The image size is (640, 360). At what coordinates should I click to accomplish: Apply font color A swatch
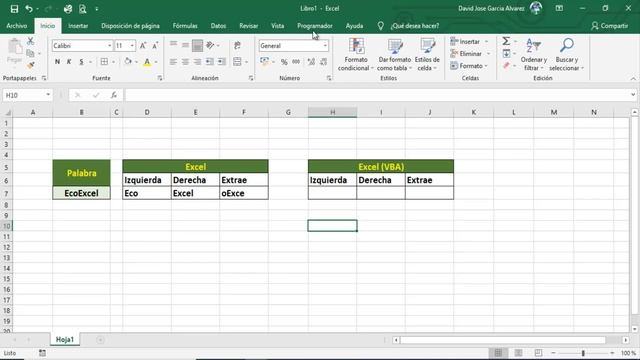point(147,62)
